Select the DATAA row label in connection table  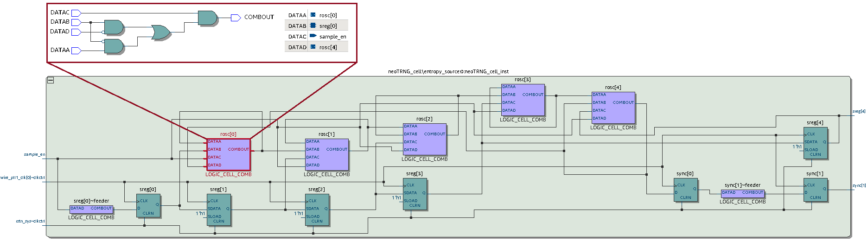coord(297,15)
